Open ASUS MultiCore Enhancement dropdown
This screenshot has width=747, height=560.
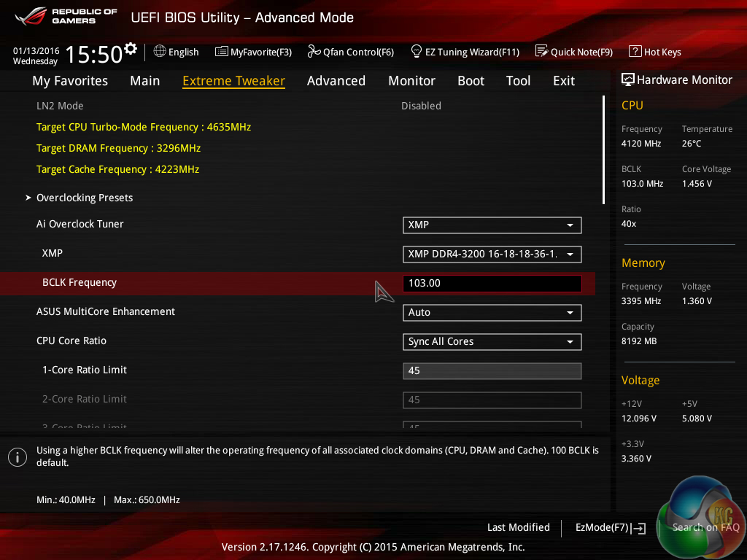pos(492,313)
